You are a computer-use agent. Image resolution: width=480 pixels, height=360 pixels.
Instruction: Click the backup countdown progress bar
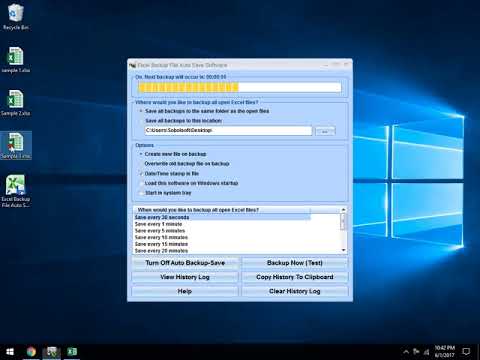[x=240, y=87]
